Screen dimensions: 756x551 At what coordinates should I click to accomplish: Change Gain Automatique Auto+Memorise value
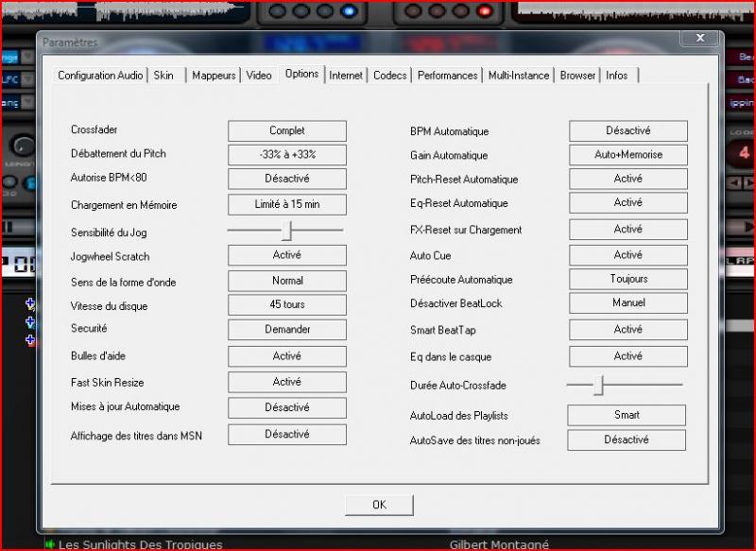click(x=627, y=155)
